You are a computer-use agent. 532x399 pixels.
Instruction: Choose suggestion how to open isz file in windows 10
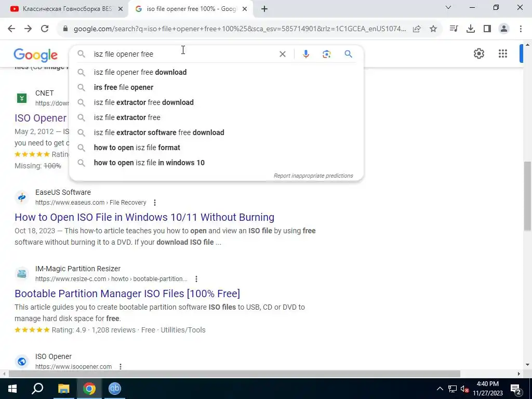tap(217, 163)
